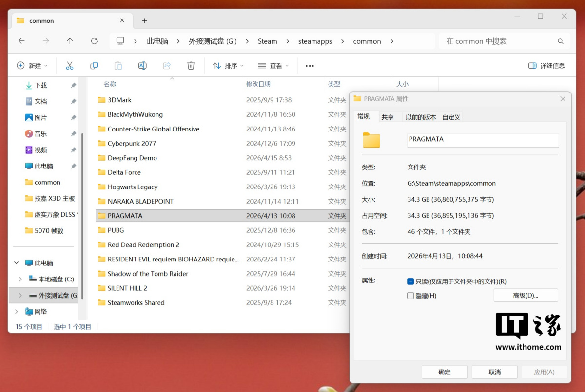The width and height of the screenshot is (585, 392).
Task: Click the Rename icon in toolbar
Action: (142, 66)
